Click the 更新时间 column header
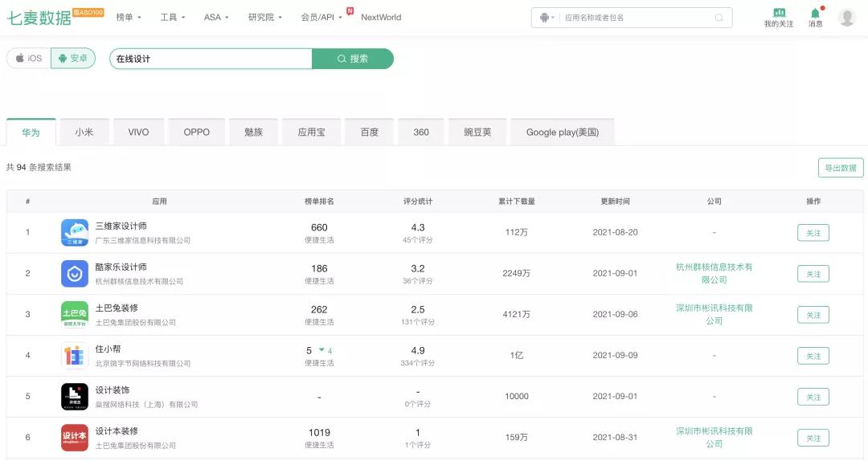Viewport: 868px width, 461px height. coord(615,202)
